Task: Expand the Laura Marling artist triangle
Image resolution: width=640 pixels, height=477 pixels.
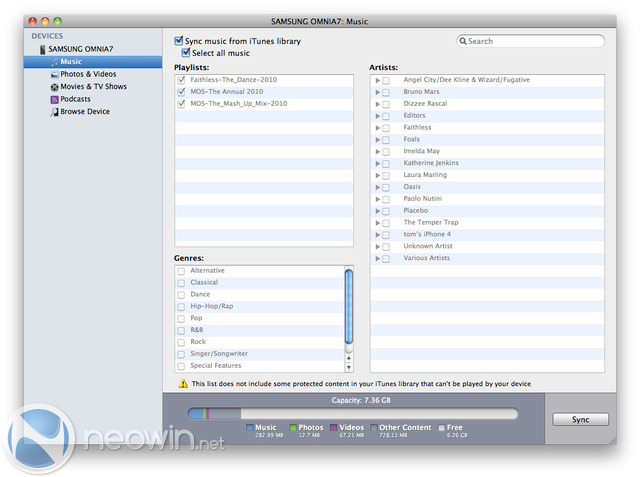Action: click(x=378, y=175)
